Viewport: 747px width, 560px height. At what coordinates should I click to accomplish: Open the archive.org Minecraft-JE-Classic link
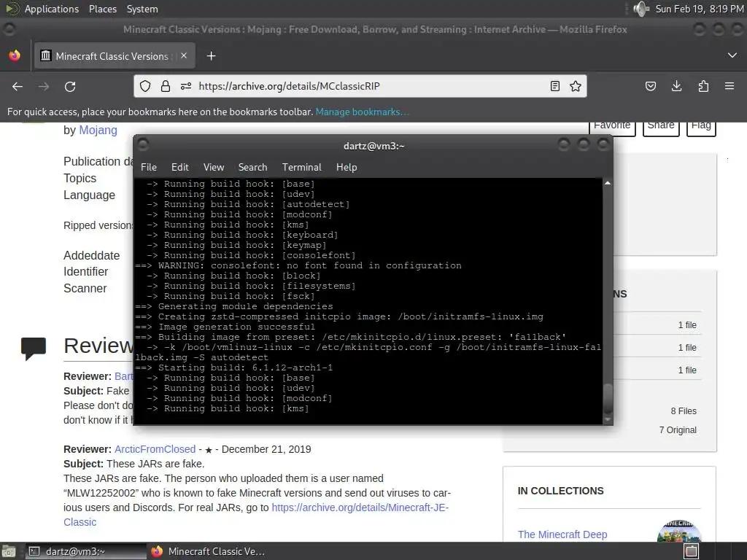click(x=360, y=507)
